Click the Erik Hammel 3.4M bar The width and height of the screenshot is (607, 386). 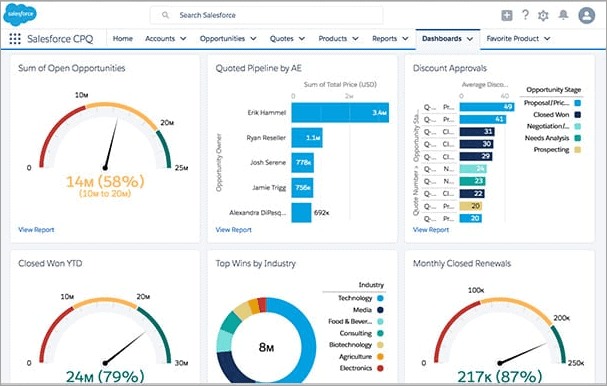coord(340,112)
